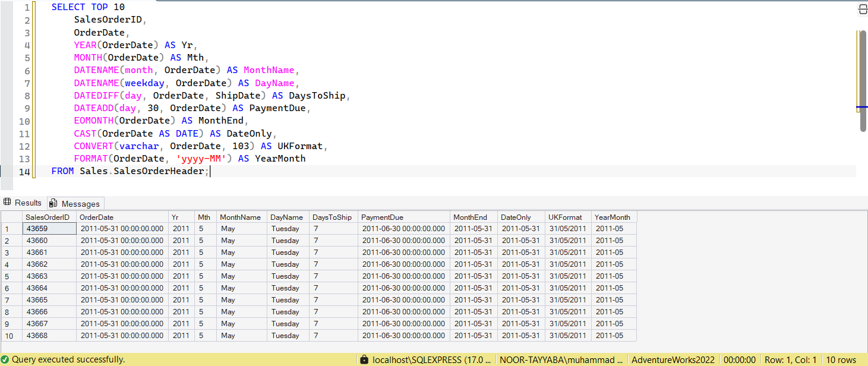Select the YearMonth column header
The width and height of the screenshot is (868, 366).
(614, 217)
